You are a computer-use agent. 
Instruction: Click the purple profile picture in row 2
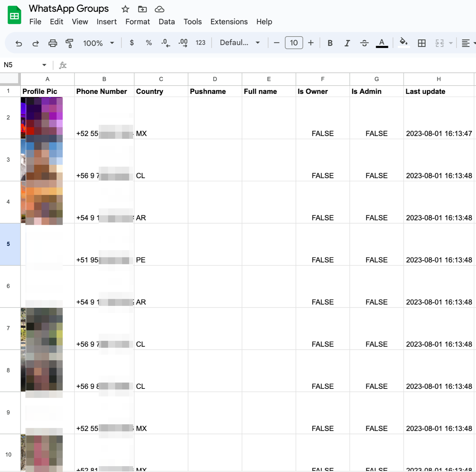coord(42,118)
